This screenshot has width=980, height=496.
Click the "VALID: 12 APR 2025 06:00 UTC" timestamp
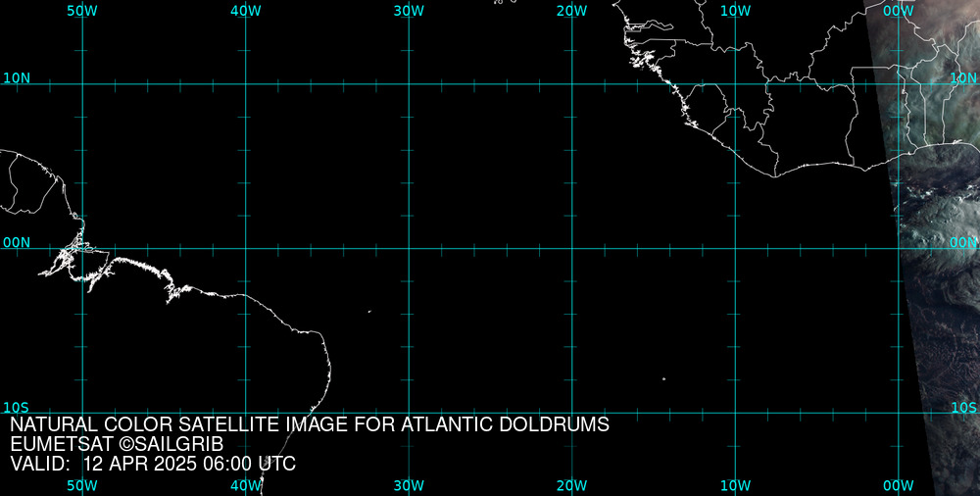153,464
